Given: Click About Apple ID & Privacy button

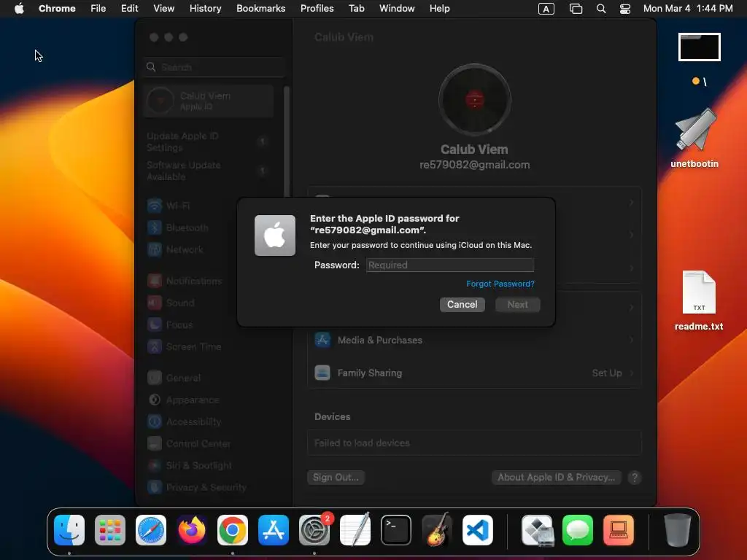Looking at the screenshot, I should [x=557, y=477].
